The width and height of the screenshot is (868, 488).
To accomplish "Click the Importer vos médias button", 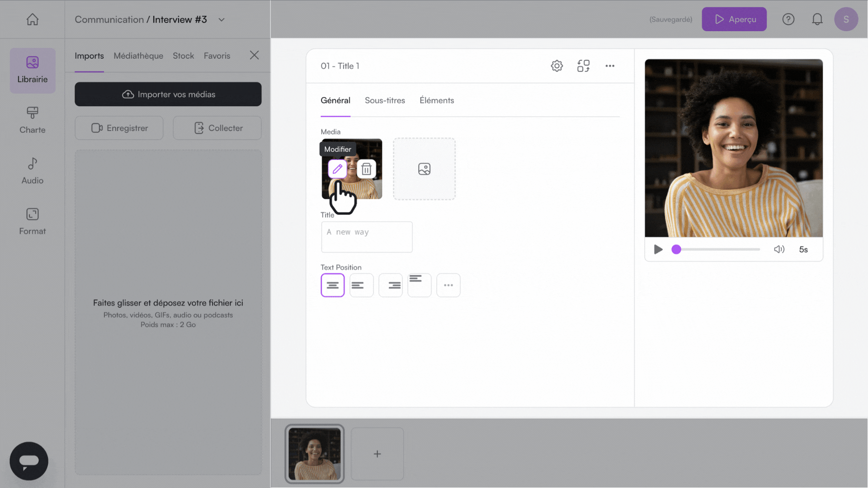I will coord(168,94).
